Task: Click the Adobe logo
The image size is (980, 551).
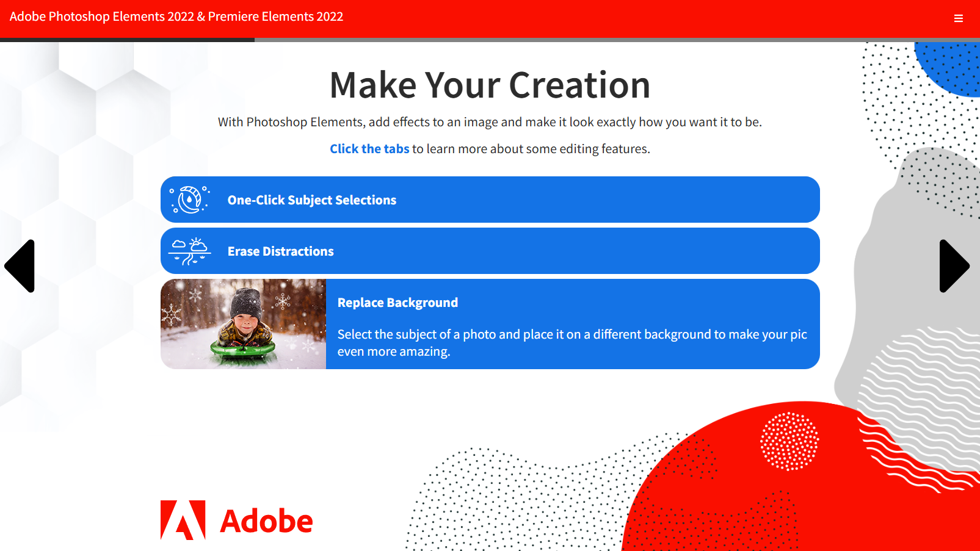Action: pyautogui.click(x=236, y=520)
